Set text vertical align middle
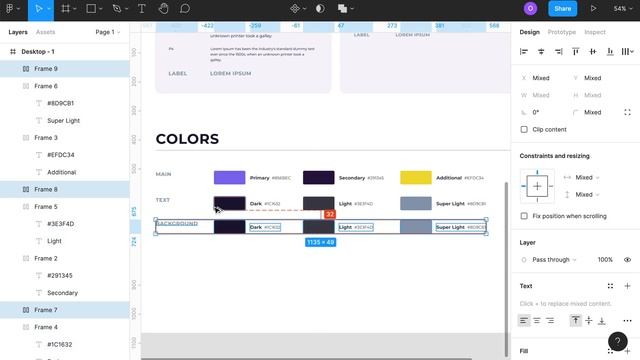This screenshot has height=360, width=640. pos(589,321)
